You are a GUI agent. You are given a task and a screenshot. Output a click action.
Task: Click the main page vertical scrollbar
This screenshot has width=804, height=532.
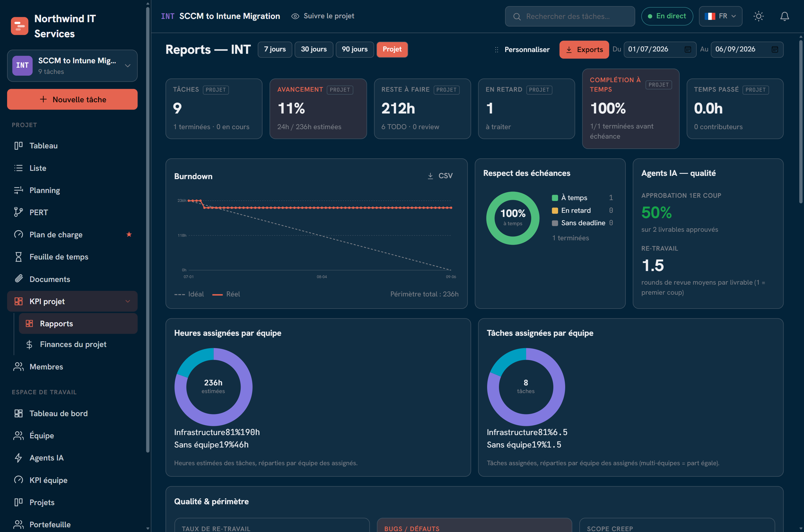[x=801, y=122]
